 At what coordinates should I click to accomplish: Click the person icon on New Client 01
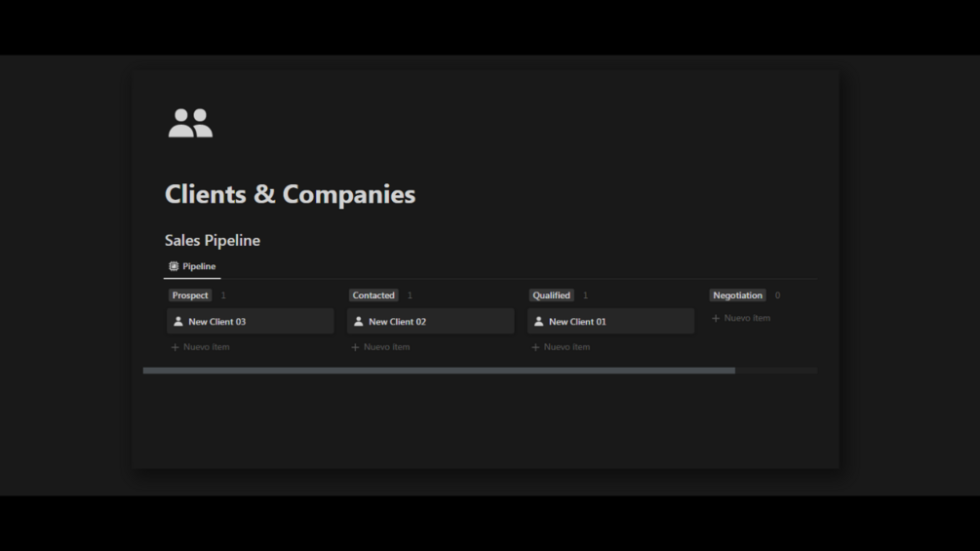click(x=538, y=321)
